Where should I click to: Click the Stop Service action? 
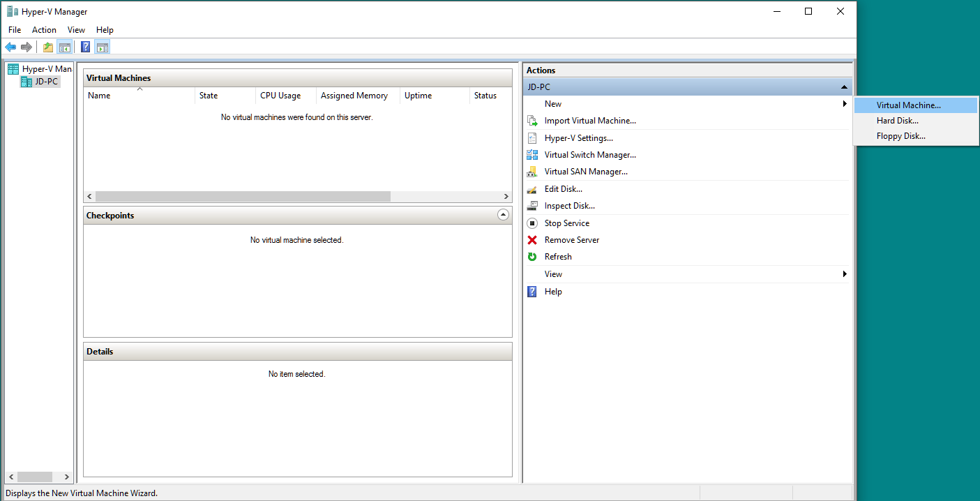(x=567, y=223)
